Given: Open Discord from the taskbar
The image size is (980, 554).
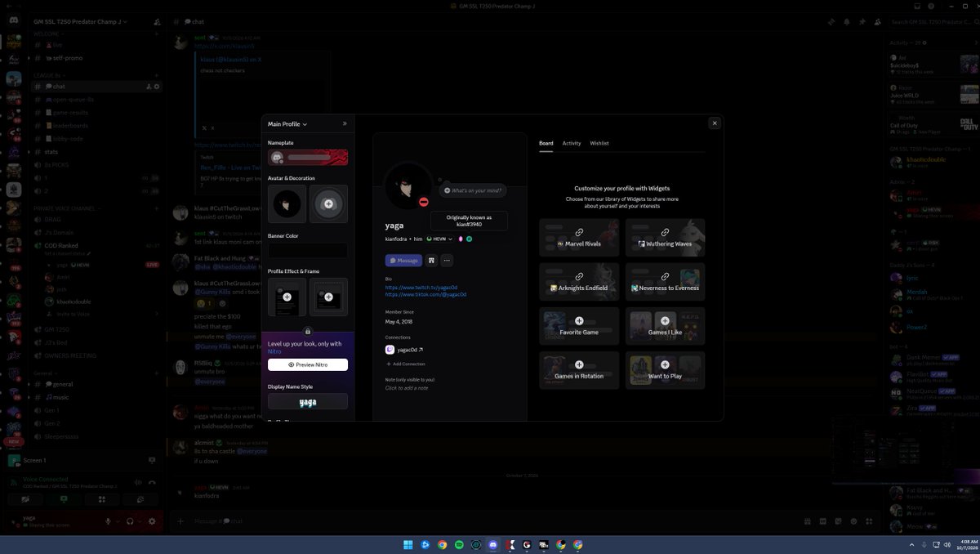Looking at the screenshot, I should click(x=493, y=544).
